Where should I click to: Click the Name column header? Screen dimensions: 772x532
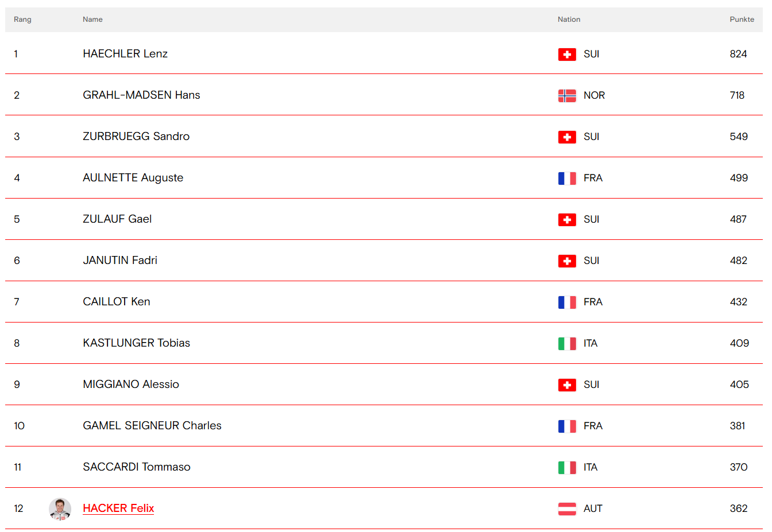92,20
